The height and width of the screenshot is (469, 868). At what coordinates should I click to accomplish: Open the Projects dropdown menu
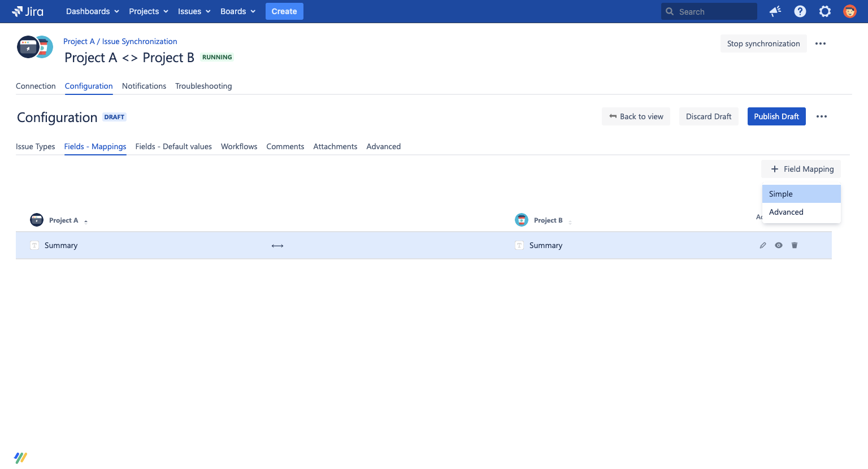pos(148,11)
